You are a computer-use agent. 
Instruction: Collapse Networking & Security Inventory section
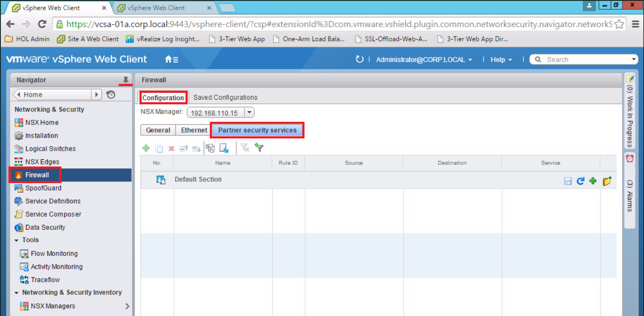coord(17,293)
